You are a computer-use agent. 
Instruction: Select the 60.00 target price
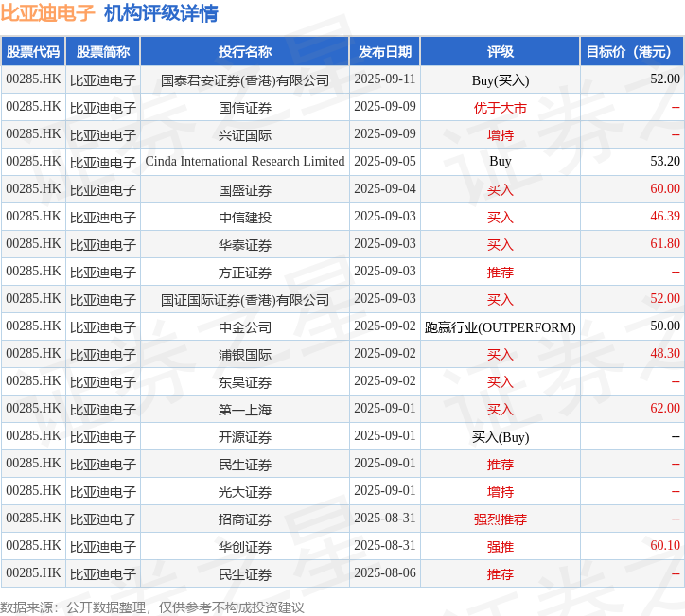(x=665, y=188)
